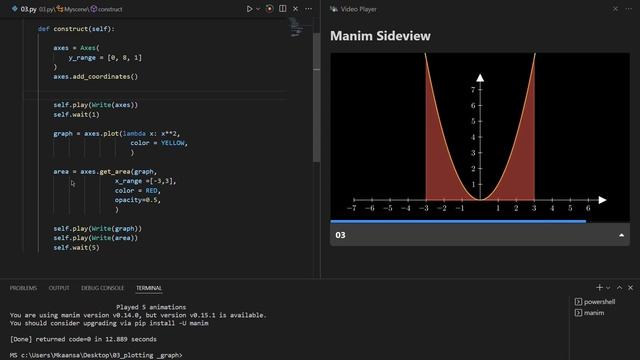Screen dimensions: 640x360
Task: Click the 'Manim Sideview' heading
Action: pyautogui.click(x=380, y=36)
